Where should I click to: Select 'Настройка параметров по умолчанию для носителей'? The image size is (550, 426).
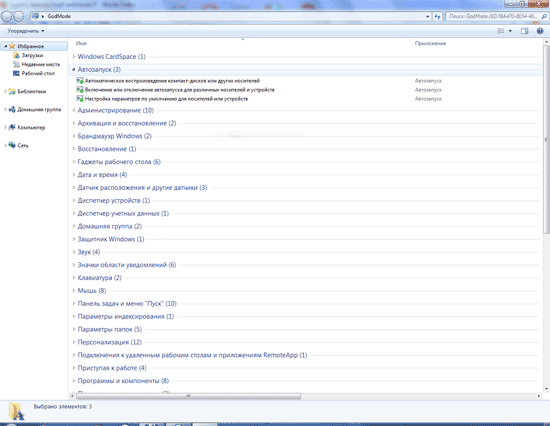tap(166, 99)
